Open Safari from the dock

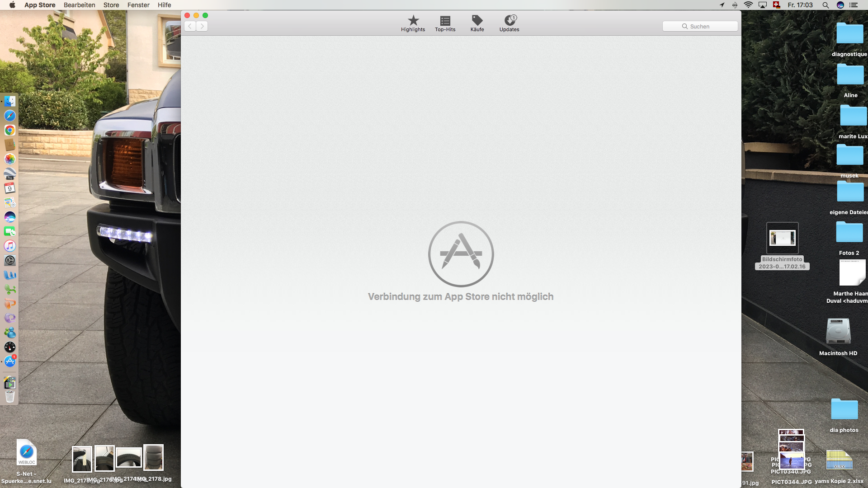point(10,116)
